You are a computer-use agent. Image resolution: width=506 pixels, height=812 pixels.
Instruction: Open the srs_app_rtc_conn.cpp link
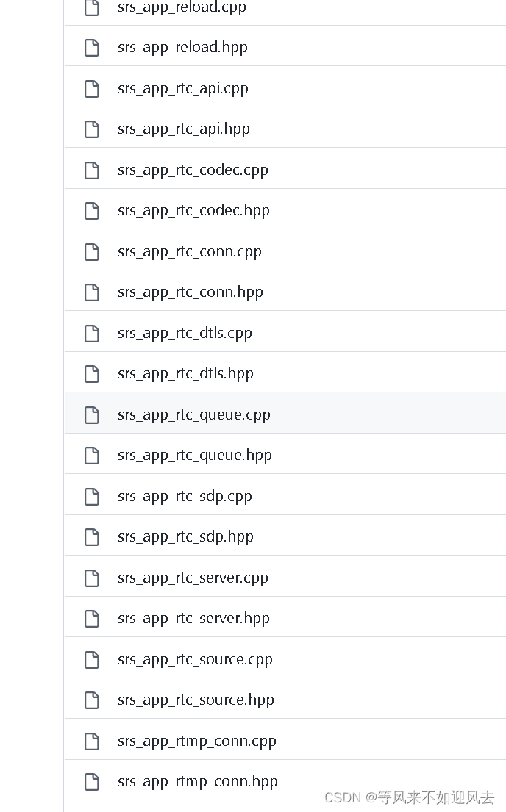(x=190, y=251)
